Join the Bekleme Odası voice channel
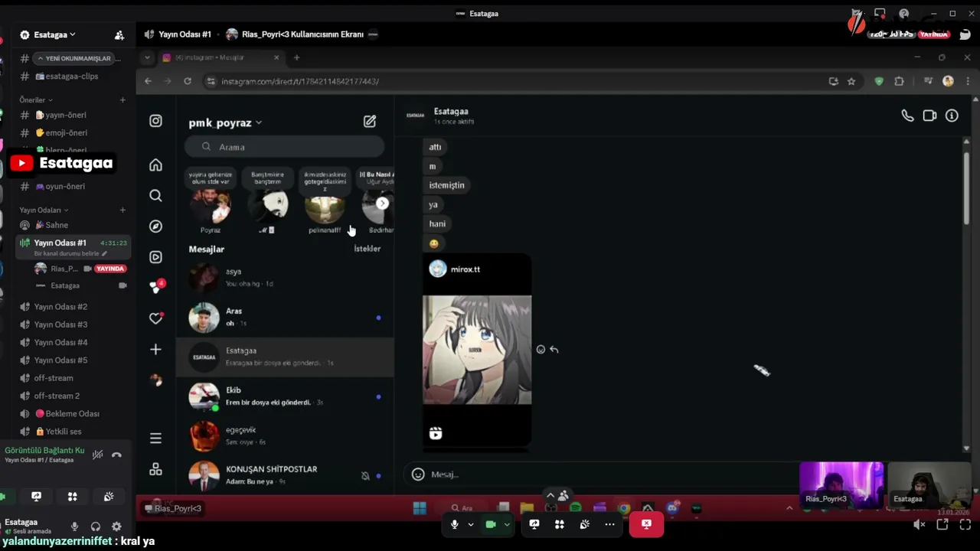Screen dimensions: 980x551 pos(70,413)
